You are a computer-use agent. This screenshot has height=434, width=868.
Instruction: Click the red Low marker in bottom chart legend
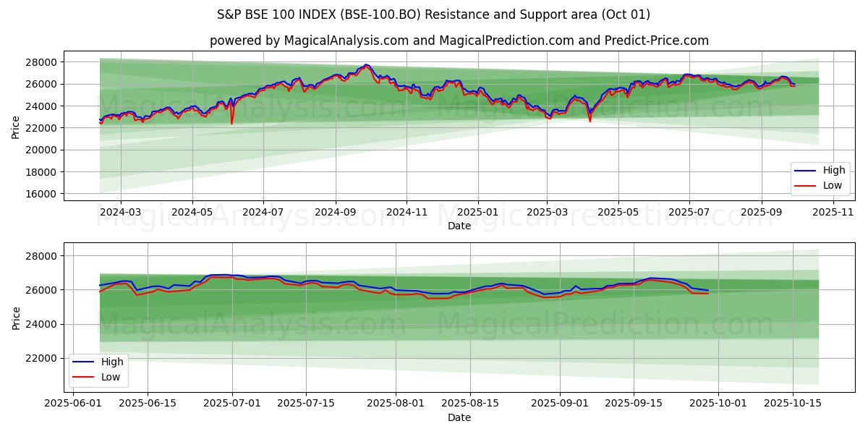84,377
